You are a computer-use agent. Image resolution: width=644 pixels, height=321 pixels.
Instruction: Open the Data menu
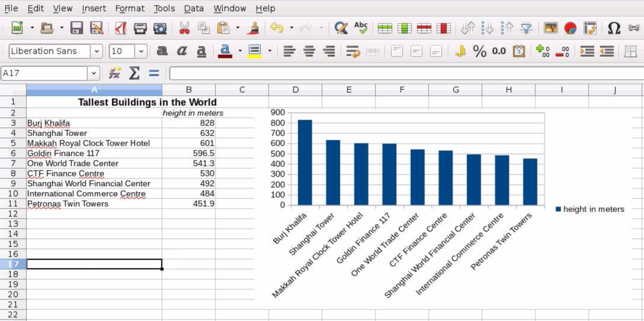coord(194,8)
